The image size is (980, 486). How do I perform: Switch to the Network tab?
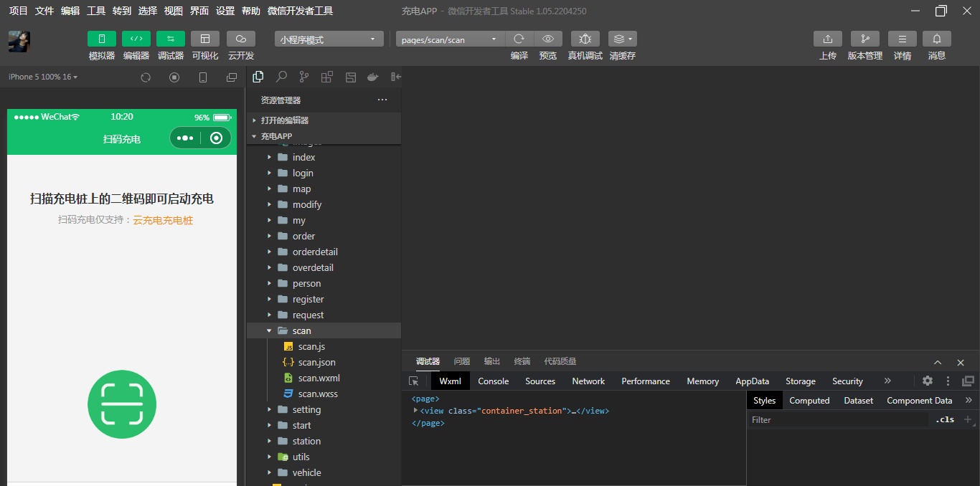click(x=588, y=381)
